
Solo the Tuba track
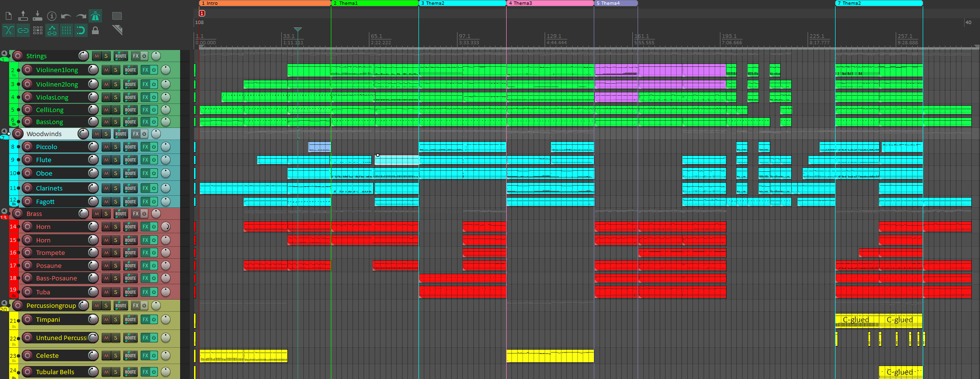[116, 292]
